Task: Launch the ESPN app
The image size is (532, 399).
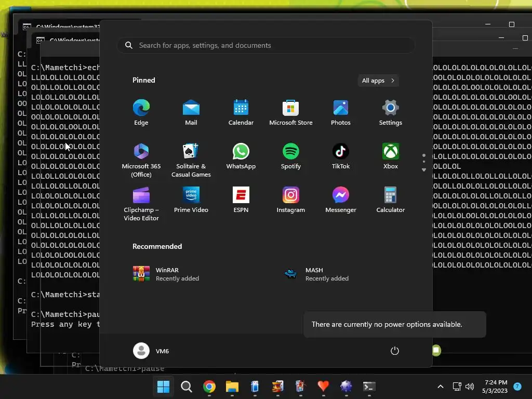Action: tap(241, 200)
